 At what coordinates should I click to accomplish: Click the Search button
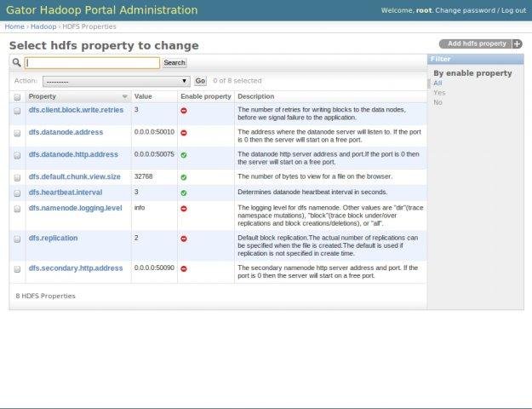174,62
